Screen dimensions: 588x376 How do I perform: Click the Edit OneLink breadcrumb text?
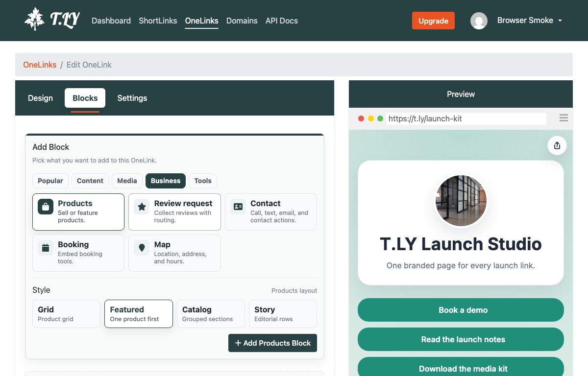tap(89, 65)
